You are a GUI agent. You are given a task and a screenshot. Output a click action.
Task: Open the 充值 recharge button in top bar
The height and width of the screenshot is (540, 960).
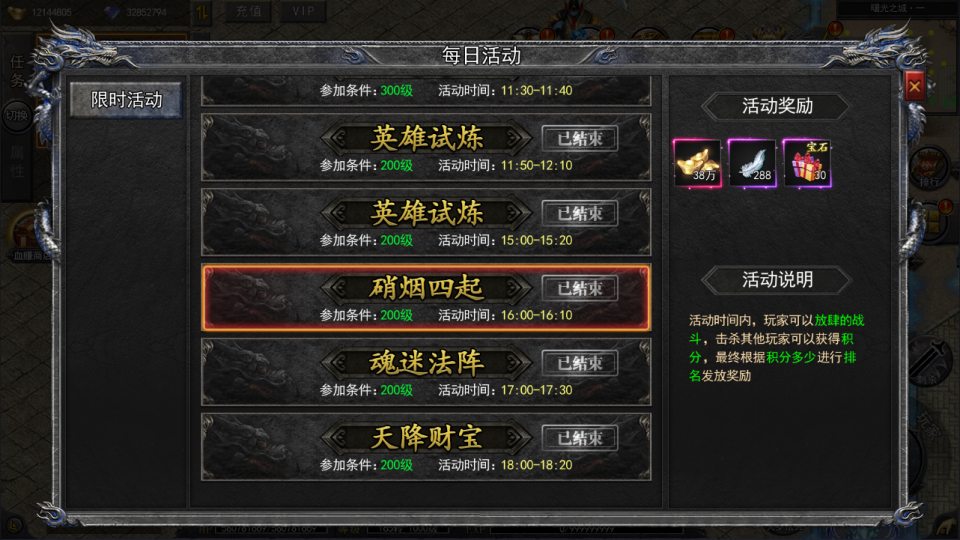249,11
